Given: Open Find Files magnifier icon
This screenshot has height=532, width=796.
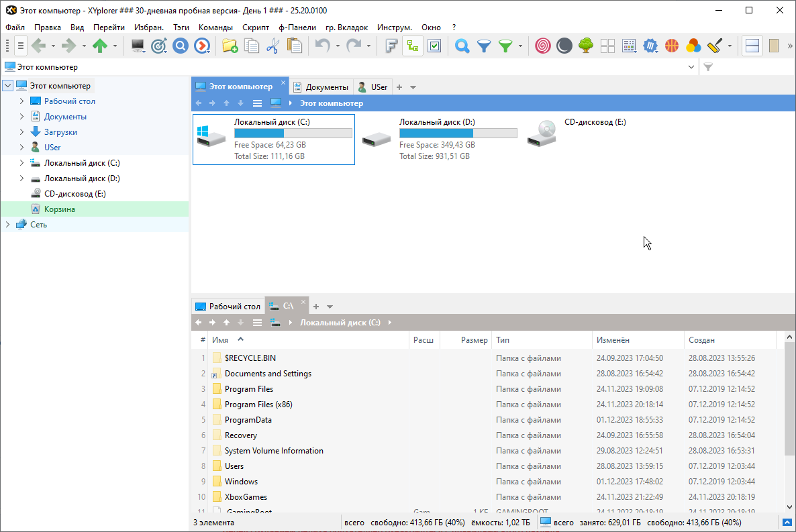Looking at the screenshot, I should (x=462, y=46).
